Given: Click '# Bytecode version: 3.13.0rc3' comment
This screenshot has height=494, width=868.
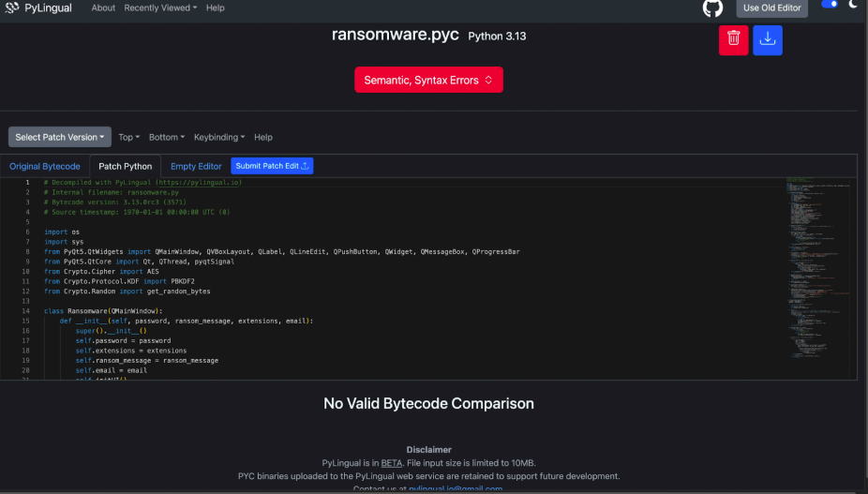Looking at the screenshot, I should [115, 202].
